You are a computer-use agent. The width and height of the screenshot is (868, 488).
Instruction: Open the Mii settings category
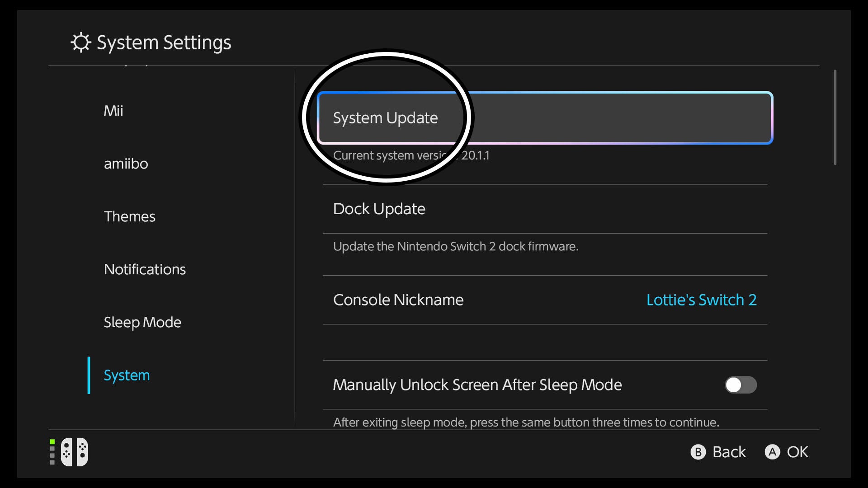pyautogui.click(x=113, y=111)
